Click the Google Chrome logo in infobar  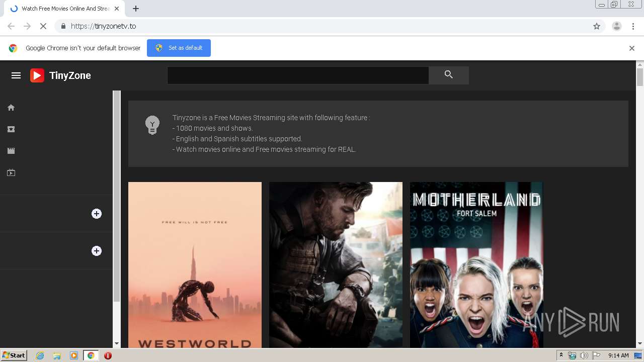13,48
